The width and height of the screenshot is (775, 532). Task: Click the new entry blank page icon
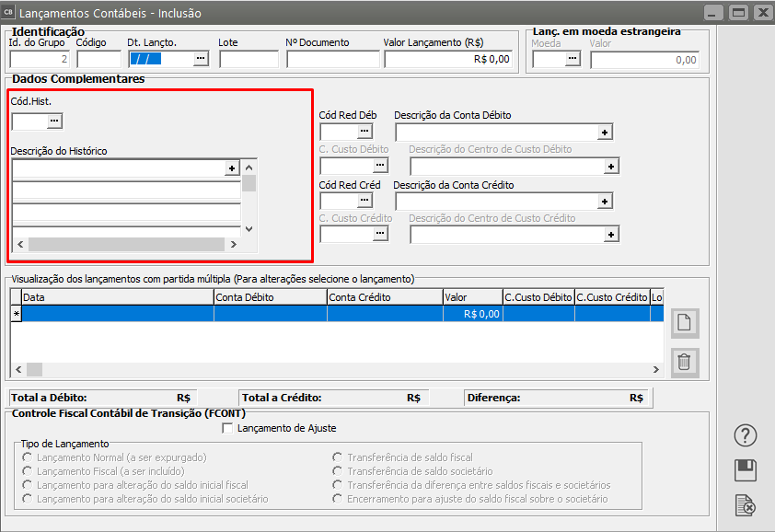click(x=684, y=323)
